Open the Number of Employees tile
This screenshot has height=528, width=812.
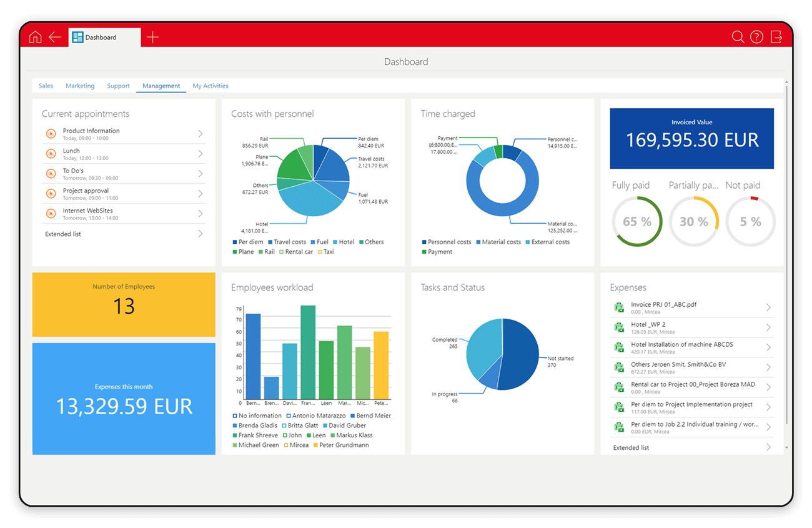pyautogui.click(x=124, y=304)
